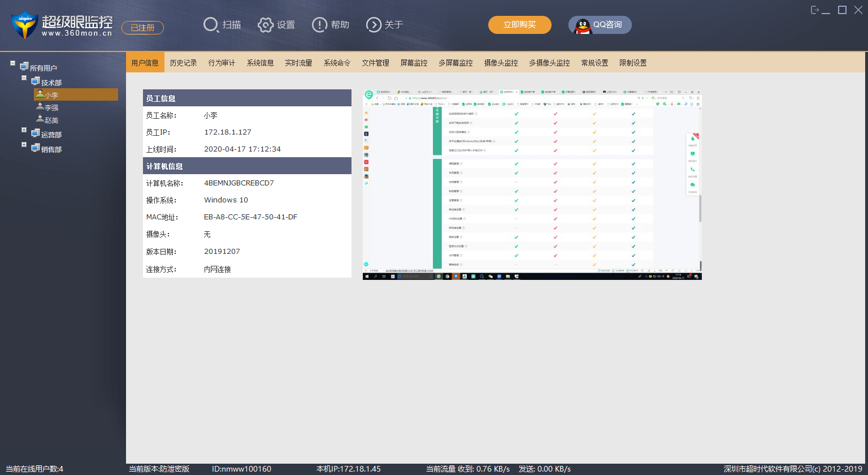This screenshot has height=475, width=868.
Task: Click the Scan magnifier icon
Action: click(211, 25)
